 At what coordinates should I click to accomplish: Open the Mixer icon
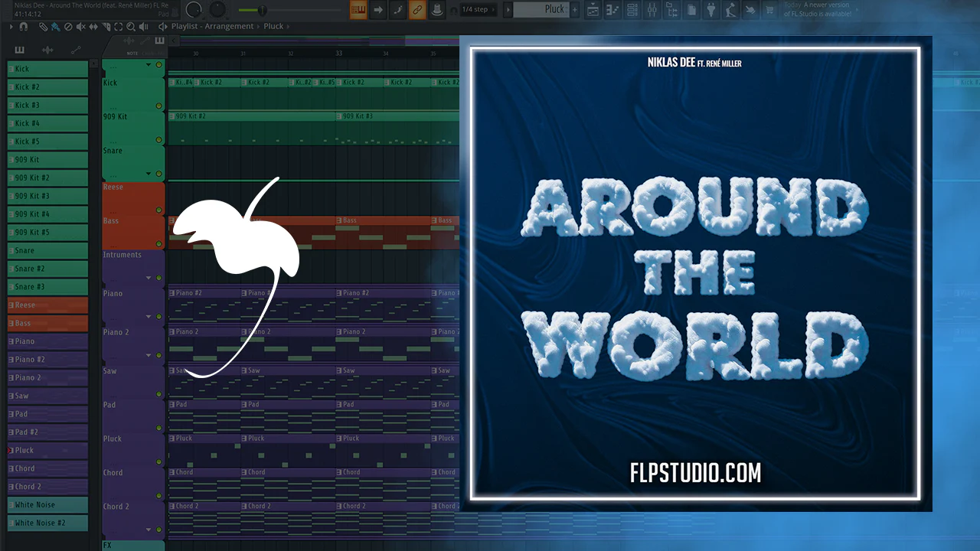(x=652, y=10)
